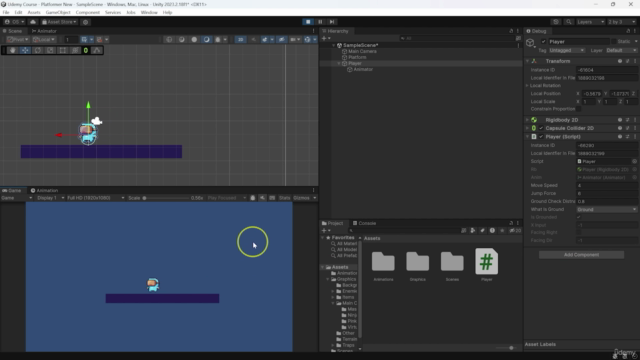
Task: Click the Inspector lock icon
Action: [629, 31]
